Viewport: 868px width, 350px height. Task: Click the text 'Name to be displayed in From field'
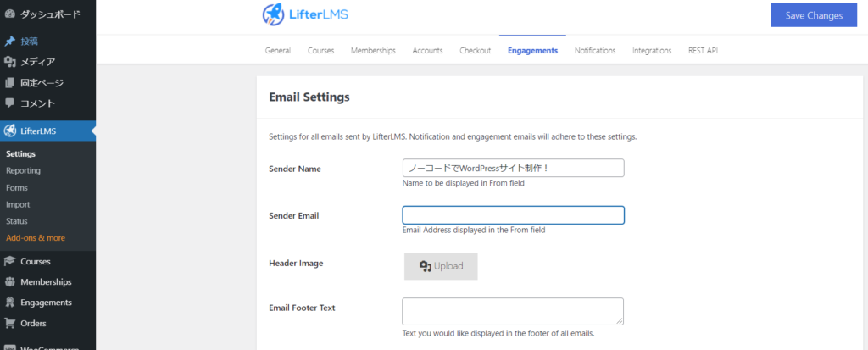464,183
